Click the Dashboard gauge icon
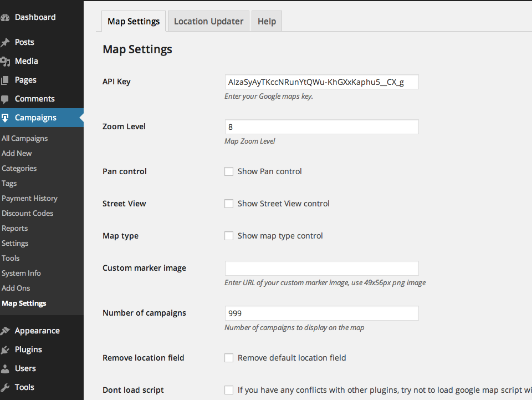The image size is (532, 400). 5,17
